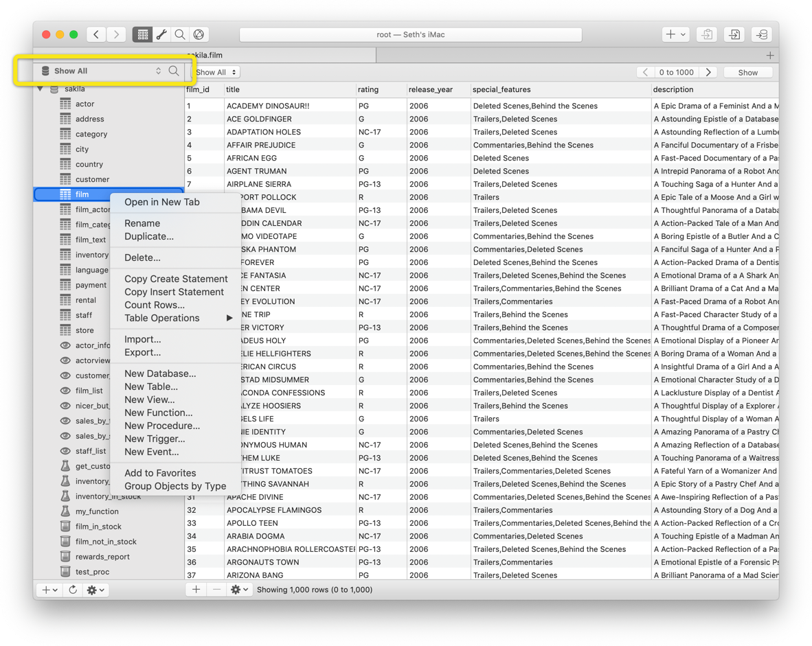Go to next page of rows
The height and width of the screenshot is (646, 812).
click(708, 73)
